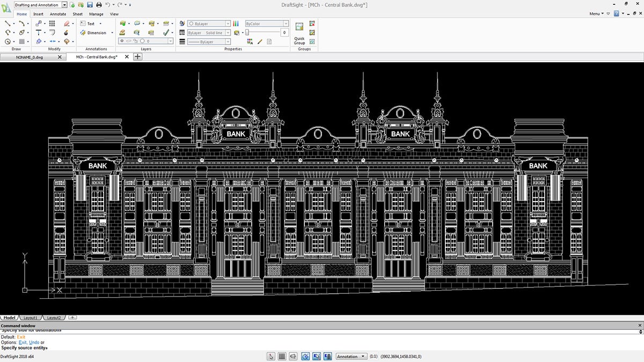Select the Line tool in Draw panel

point(8,23)
